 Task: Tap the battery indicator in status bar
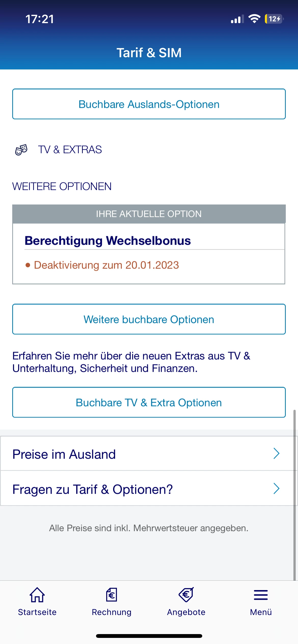274,19
